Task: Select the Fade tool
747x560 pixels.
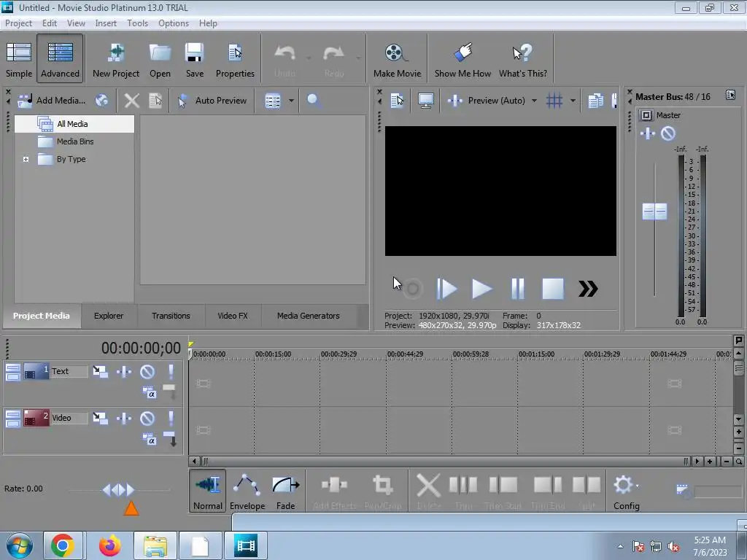Action: click(x=285, y=491)
